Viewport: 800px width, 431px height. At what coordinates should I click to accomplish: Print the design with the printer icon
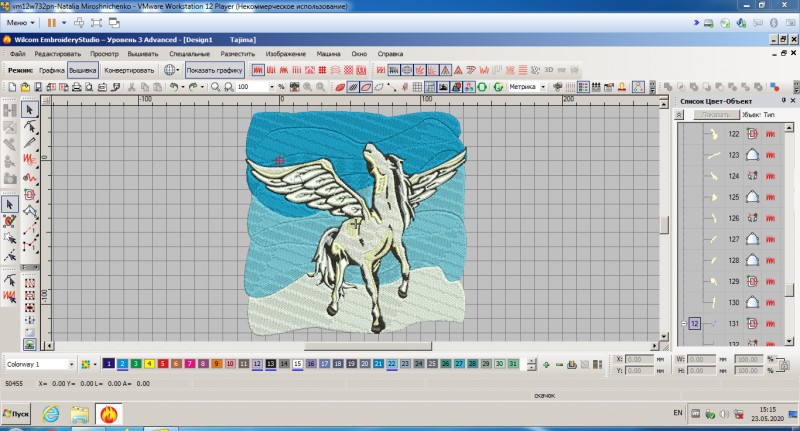tap(77, 87)
